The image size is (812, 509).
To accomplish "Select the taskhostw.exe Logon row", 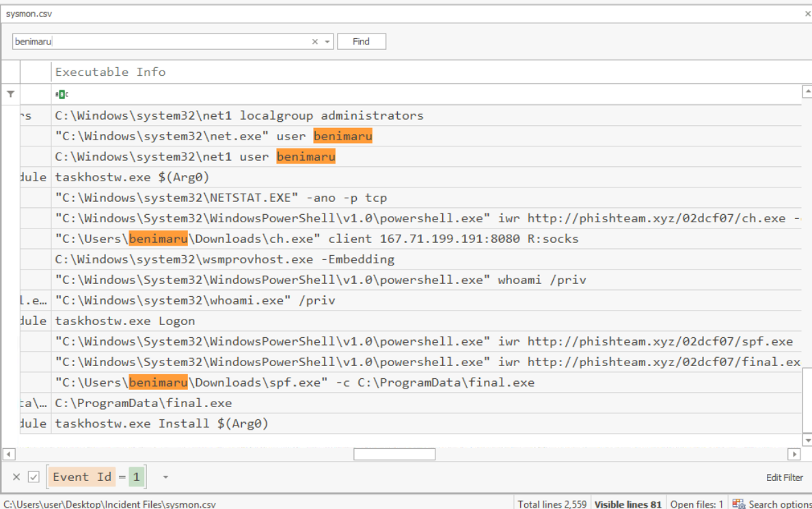I will pos(427,321).
